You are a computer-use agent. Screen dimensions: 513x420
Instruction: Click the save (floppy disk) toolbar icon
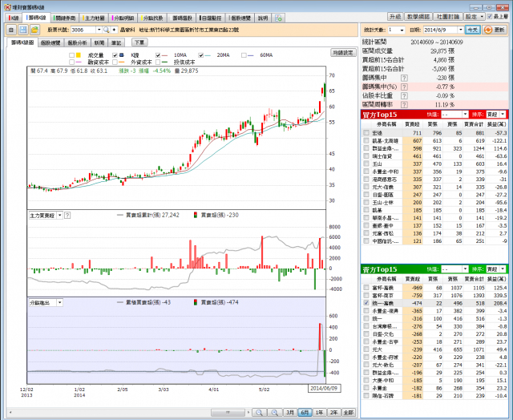pos(23,30)
